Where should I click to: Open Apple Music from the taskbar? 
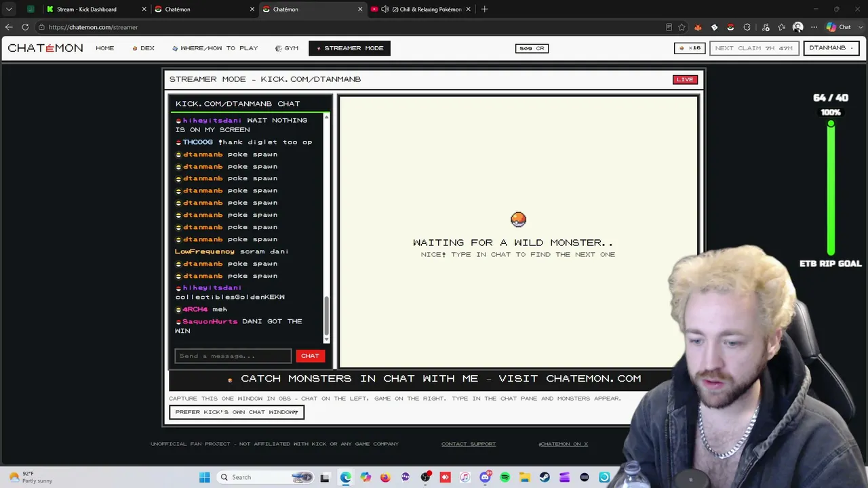[465, 477]
